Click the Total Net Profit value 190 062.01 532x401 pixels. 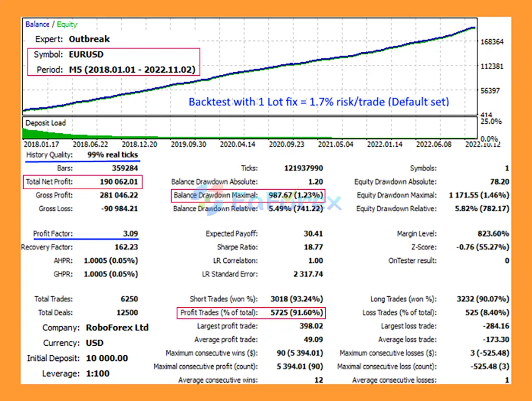click(x=118, y=182)
